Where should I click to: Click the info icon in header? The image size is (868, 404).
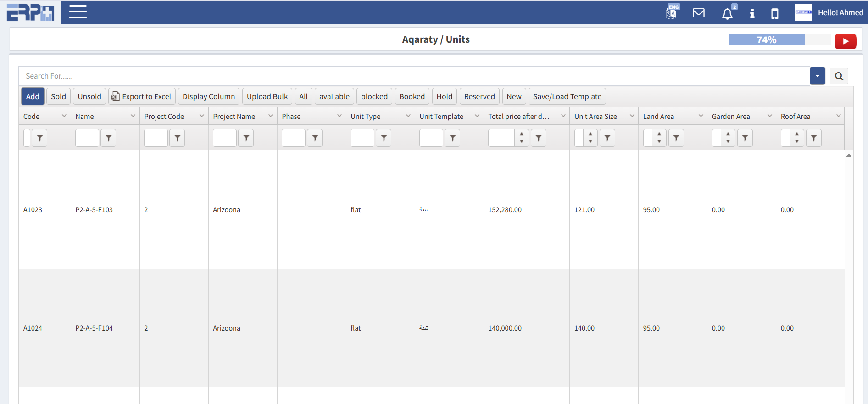click(752, 13)
